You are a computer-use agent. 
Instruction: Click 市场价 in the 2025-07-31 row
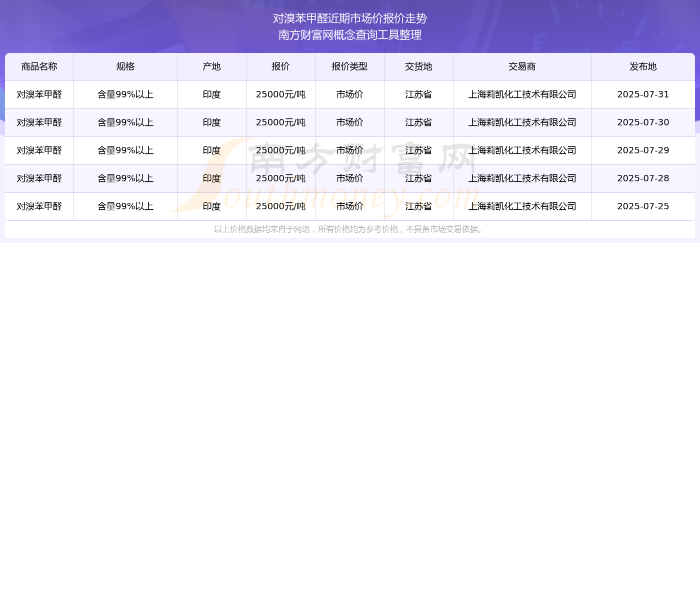click(x=350, y=94)
